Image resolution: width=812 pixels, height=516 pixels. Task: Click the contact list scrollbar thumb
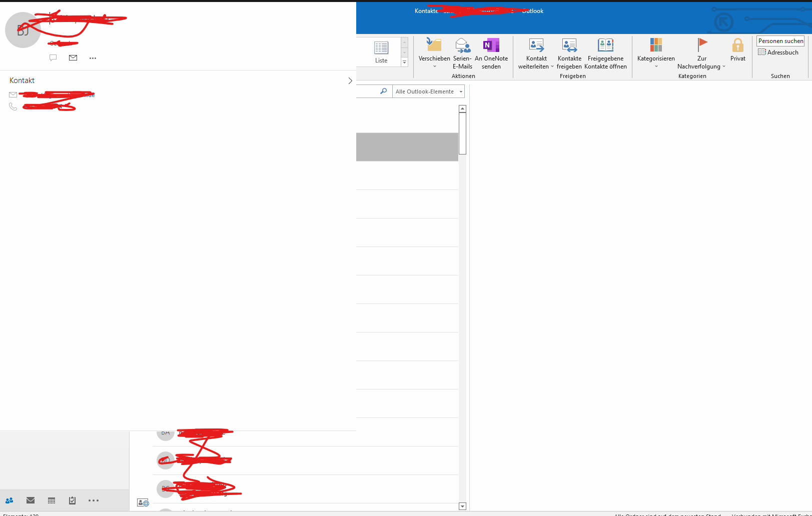[462, 133]
